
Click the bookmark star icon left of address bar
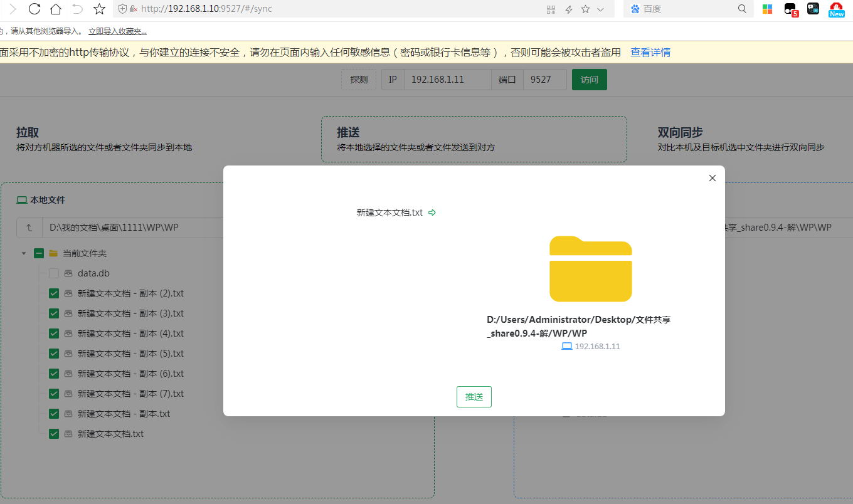coord(99,9)
